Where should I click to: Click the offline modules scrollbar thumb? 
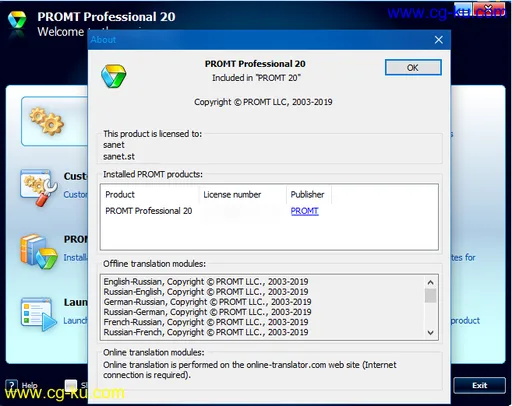point(430,296)
